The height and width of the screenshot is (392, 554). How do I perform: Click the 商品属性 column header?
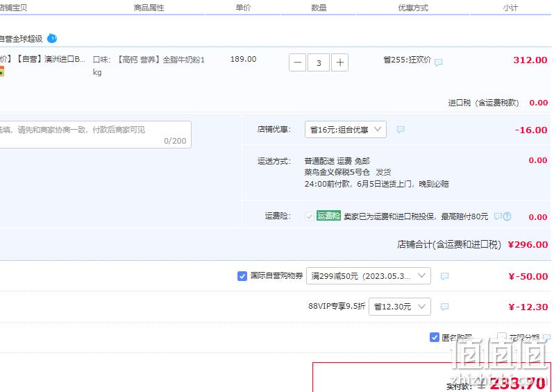point(149,8)
